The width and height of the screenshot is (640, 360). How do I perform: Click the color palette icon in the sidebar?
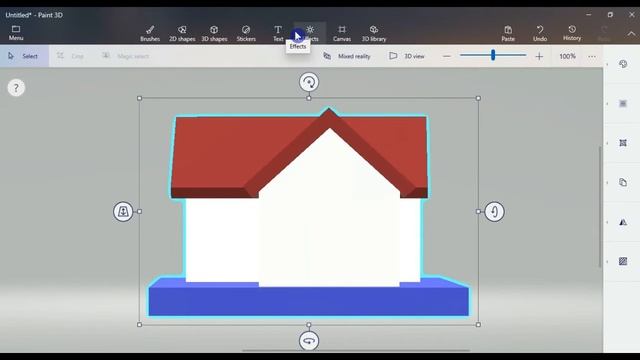(x=623, y=64)
